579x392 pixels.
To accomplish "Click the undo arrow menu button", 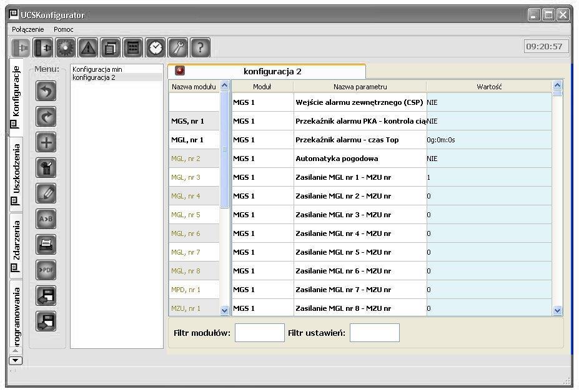I will click(46, 91).
